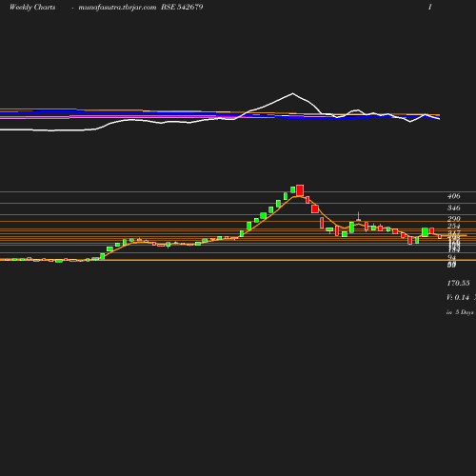Click the munafasutra.tbrjar.com site label
This screenshot has height=476, width=476.
[117, 8]
